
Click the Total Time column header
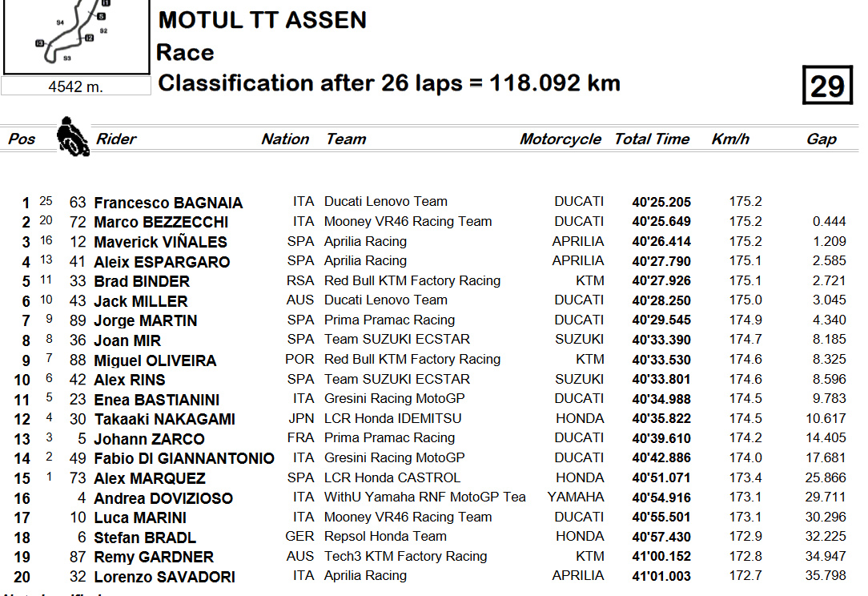(652, 139)
